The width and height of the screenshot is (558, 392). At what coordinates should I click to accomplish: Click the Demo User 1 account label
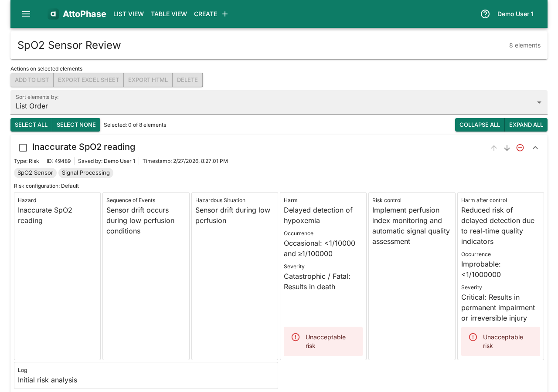click(515, 14)
